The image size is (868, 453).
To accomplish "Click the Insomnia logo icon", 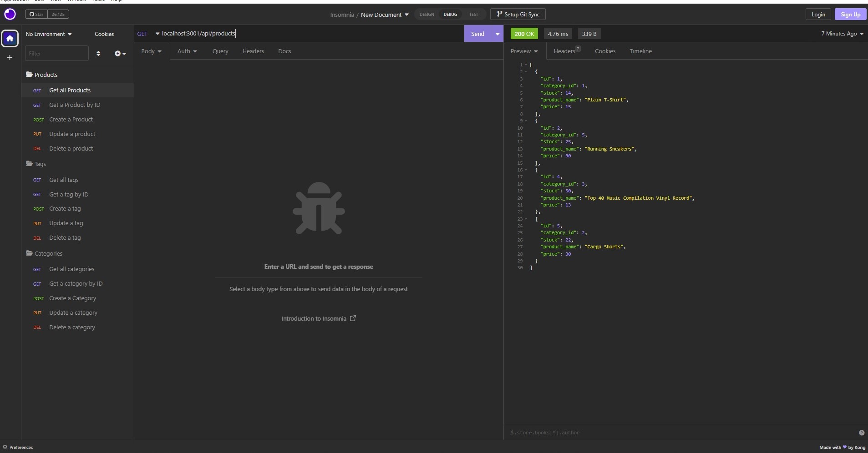I will tap(10, 14).
